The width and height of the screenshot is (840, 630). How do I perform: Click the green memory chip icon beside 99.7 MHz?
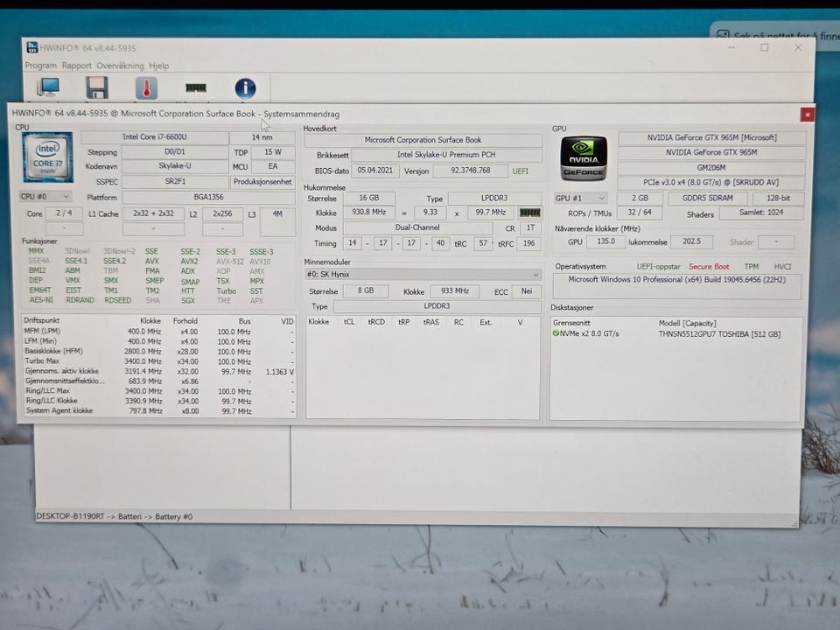click(529, 213)
